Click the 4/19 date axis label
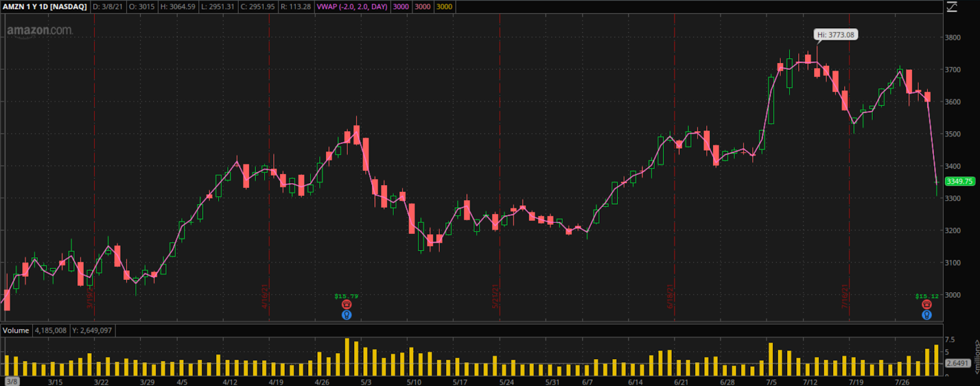 [276, 382]
